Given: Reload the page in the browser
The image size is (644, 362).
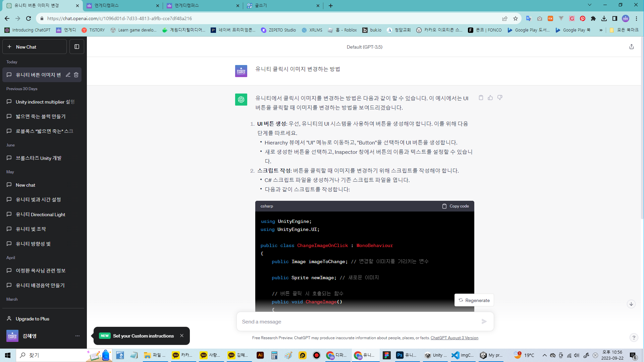Looking at the screenshot, I should coord(29,18).
